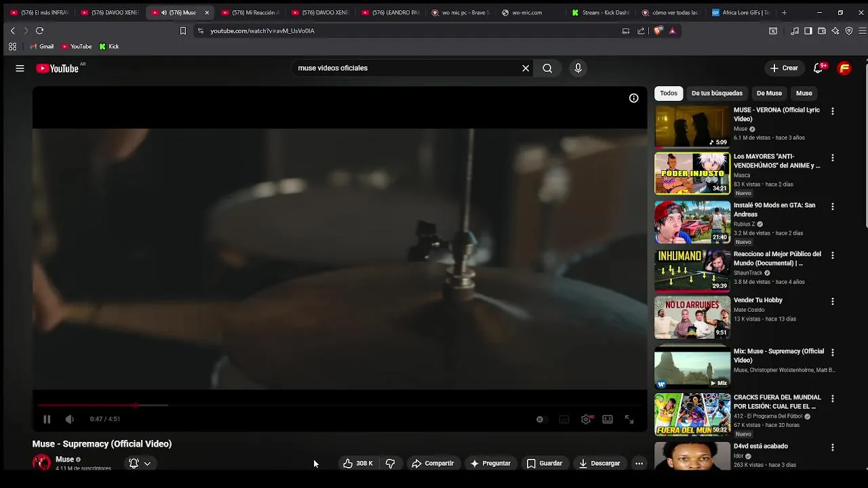Open options for D4vd está acabado

tap(833, 448)
